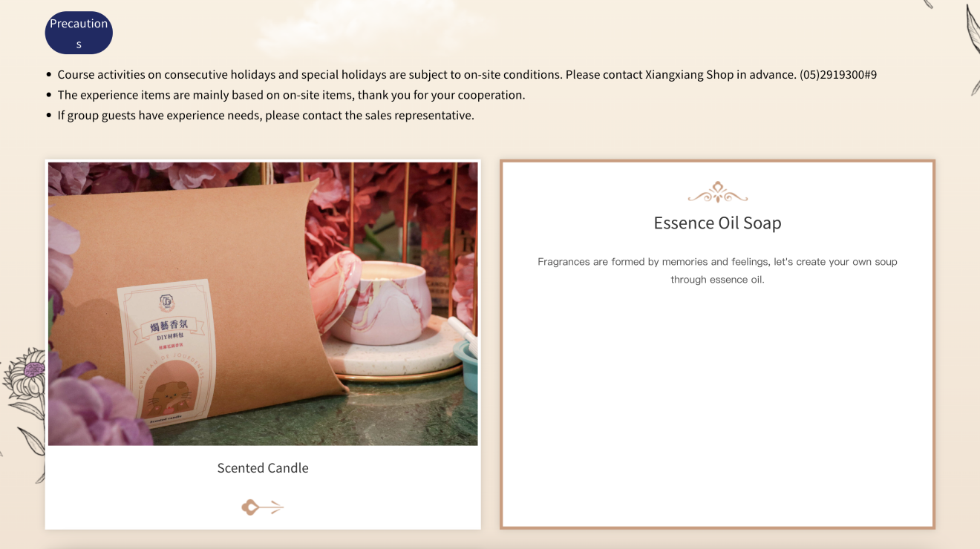The image size is (980, 549).
Task: Click the round logo on the kit label
Action: click(166, 303)
